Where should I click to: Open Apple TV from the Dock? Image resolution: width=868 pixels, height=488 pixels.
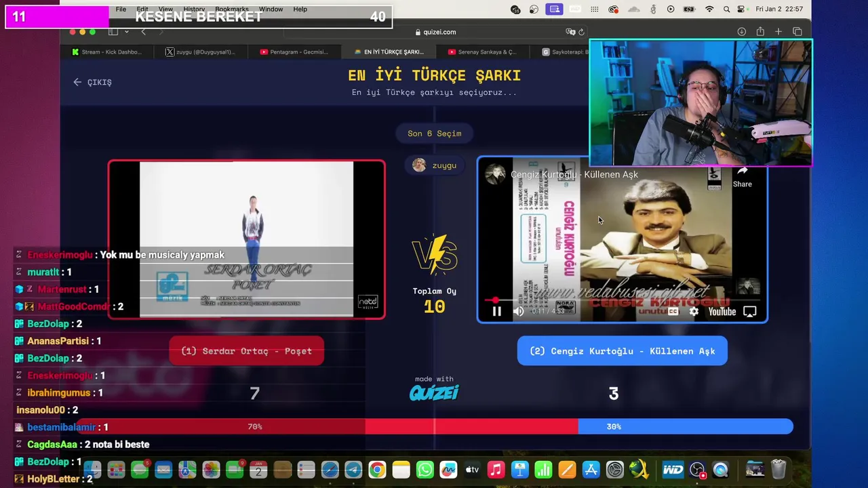pos(472,470)
